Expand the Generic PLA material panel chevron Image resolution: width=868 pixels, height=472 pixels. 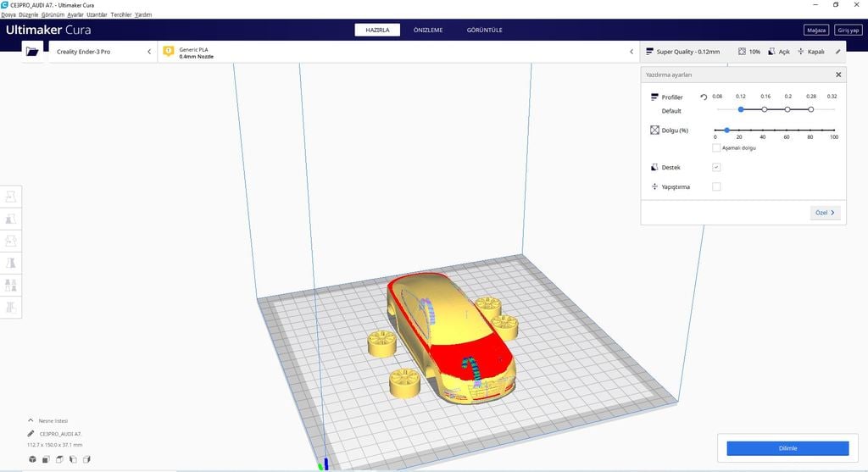click(632, 52)
